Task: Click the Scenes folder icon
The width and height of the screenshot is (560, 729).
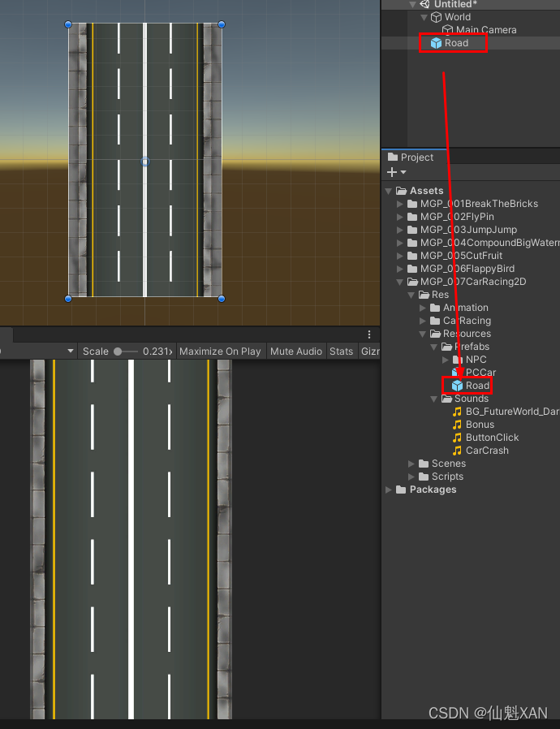Action: coord(424,464)
